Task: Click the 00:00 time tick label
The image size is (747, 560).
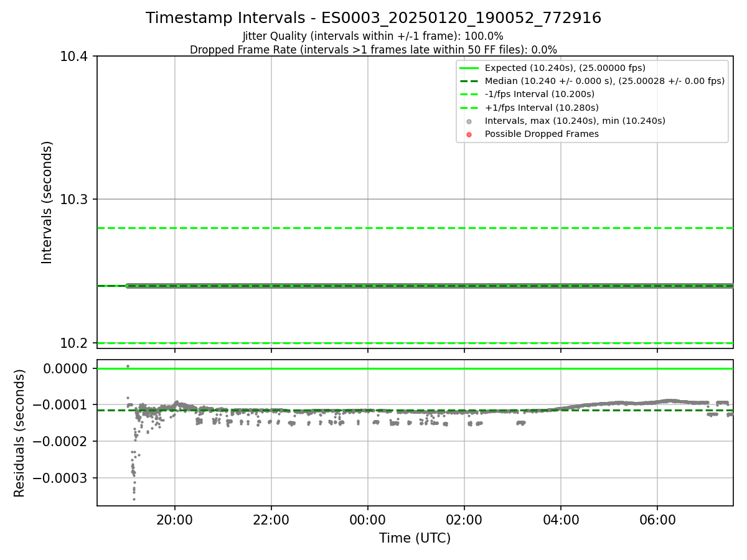Action: tap(368, 520)
